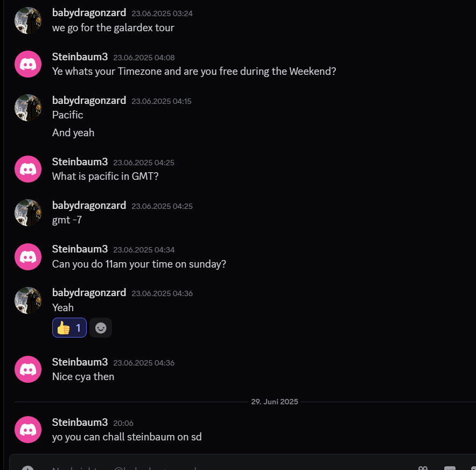Toggle the thumbs-up reaction under "Yeah"
The height and width of the screenshot is (470, 476).
tap(69, 327)
